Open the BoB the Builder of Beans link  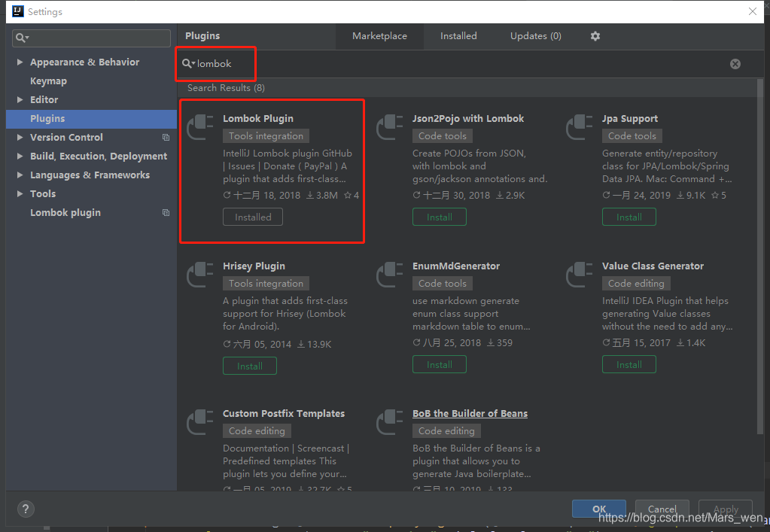[x=470, y=413]
